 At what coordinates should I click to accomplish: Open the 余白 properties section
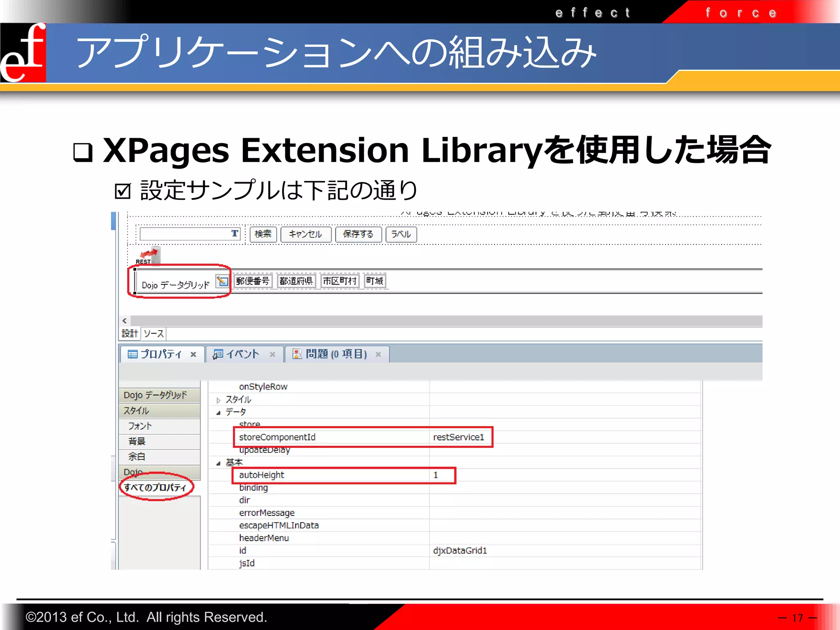[x=160, y=457]
